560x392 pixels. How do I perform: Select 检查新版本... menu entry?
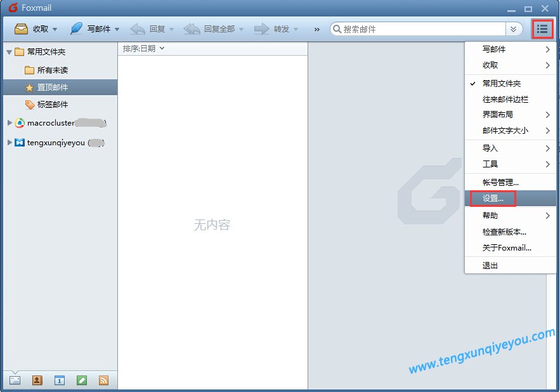coord(511,232)
